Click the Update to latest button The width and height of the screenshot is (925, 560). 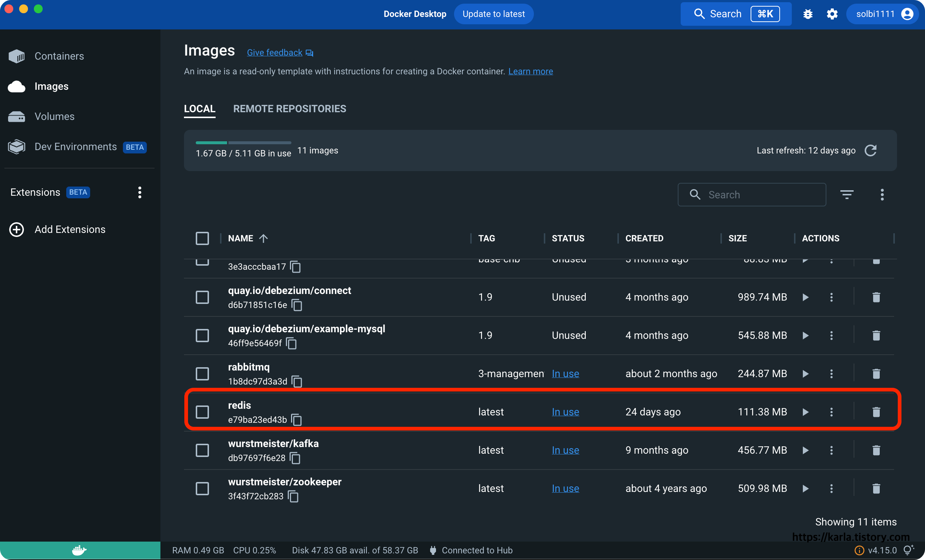[x=493, y=14]
